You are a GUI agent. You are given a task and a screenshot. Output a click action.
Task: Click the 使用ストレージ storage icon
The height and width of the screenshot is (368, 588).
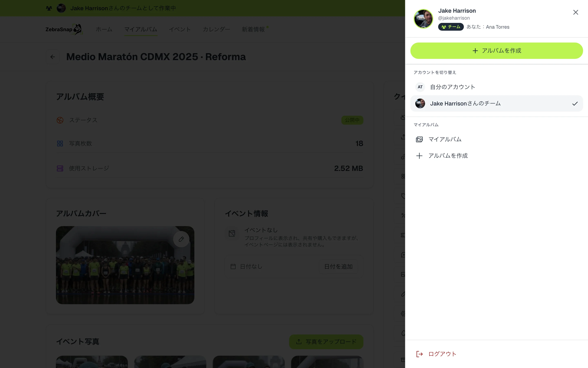coord(60,168)
